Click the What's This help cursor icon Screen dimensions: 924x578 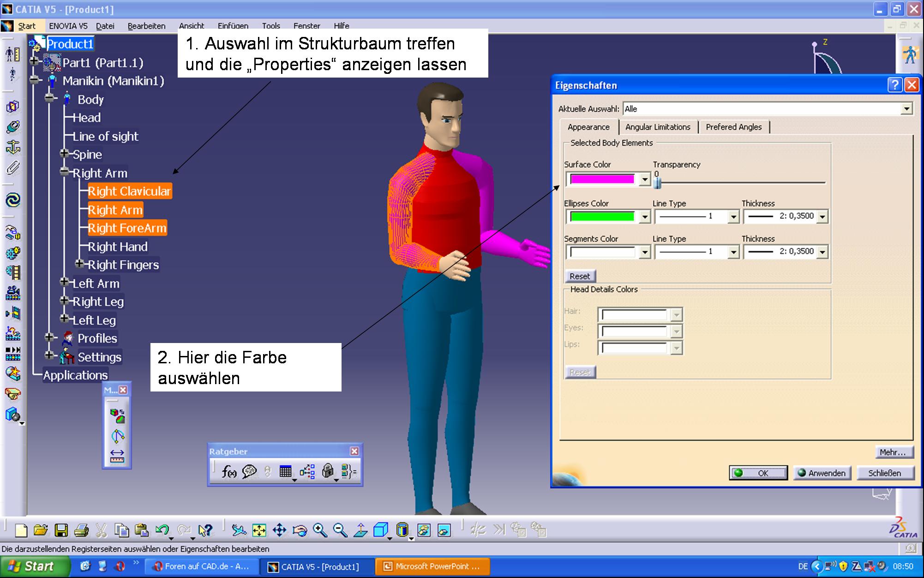(205, 530)
